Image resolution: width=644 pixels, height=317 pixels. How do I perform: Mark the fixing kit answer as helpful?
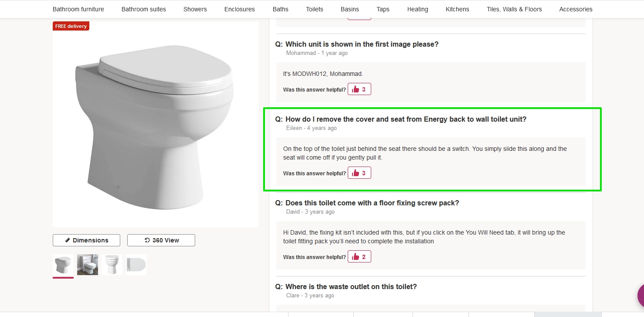(x=359, y=257)
